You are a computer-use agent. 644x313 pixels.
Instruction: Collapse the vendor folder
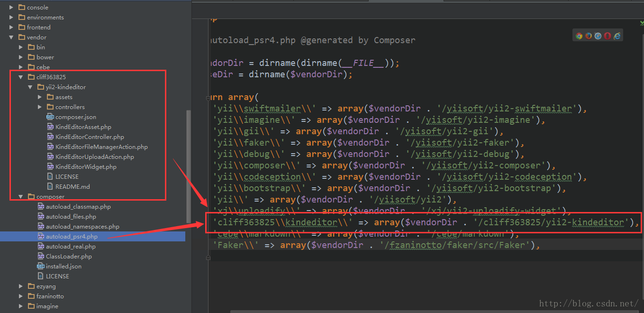pyautogui.click(x=11, y=37)
